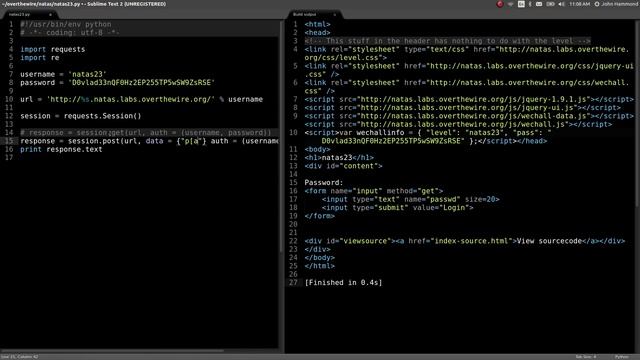Click the horizontal scrollbar of the left editor

coord(112,351)
